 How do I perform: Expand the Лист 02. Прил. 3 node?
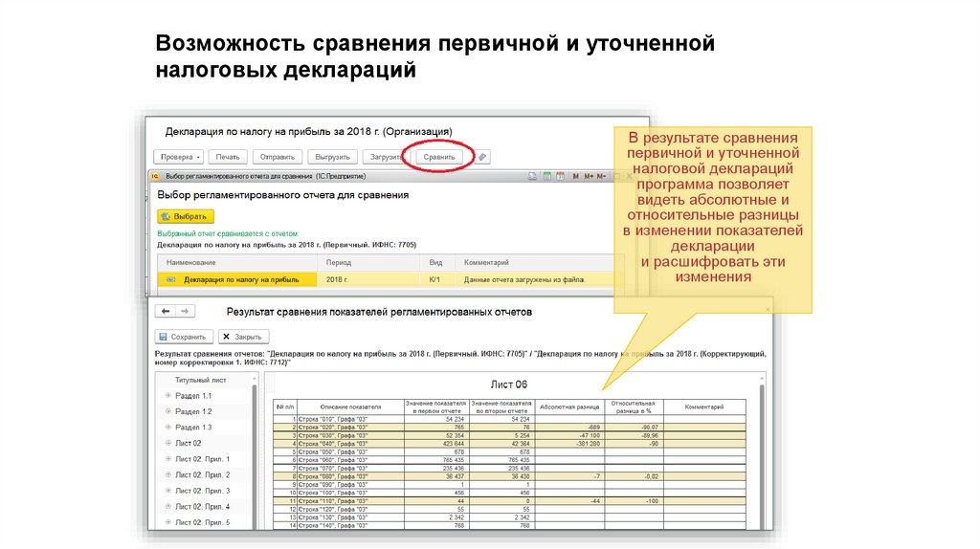point(168,491)
